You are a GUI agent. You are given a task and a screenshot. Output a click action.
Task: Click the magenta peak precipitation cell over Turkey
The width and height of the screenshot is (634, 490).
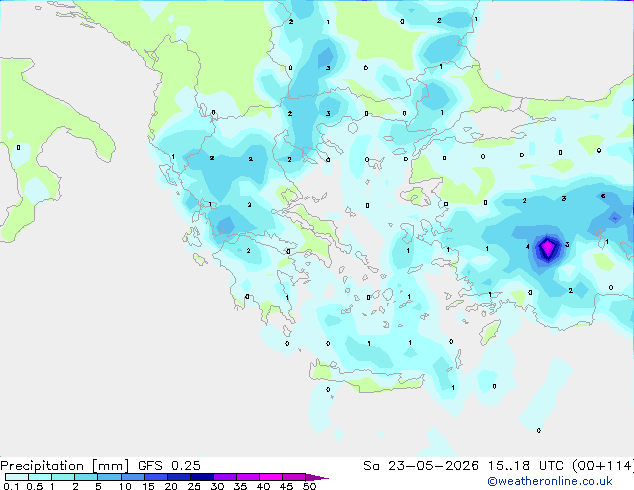tap(547, 247)
